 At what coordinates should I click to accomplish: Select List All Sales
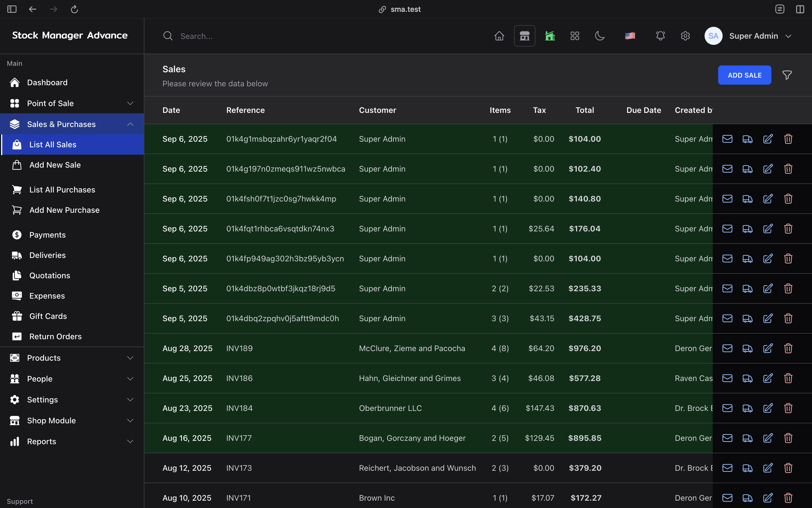click(x=72, y=144)
